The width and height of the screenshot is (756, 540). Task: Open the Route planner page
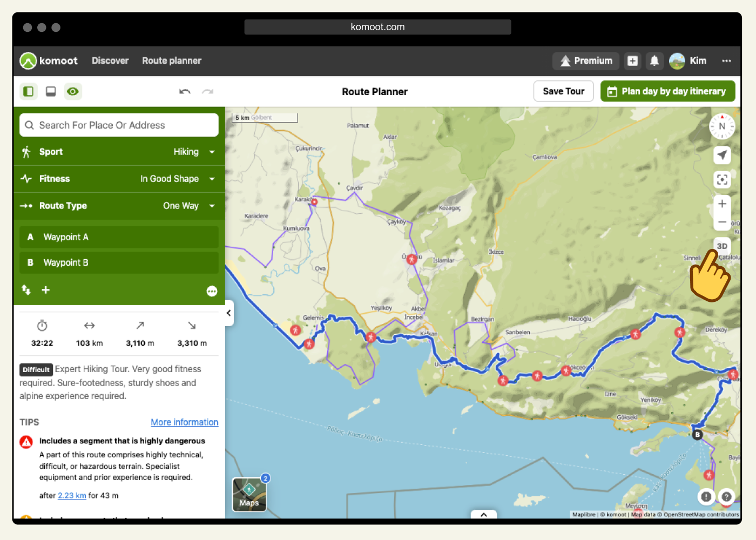click(172, 60)
